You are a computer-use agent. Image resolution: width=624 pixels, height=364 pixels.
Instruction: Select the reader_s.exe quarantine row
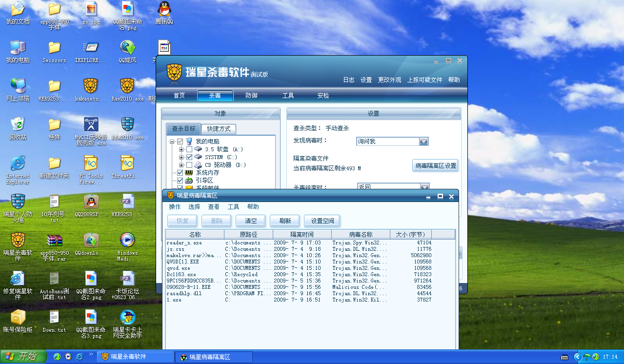coord(310,243)
